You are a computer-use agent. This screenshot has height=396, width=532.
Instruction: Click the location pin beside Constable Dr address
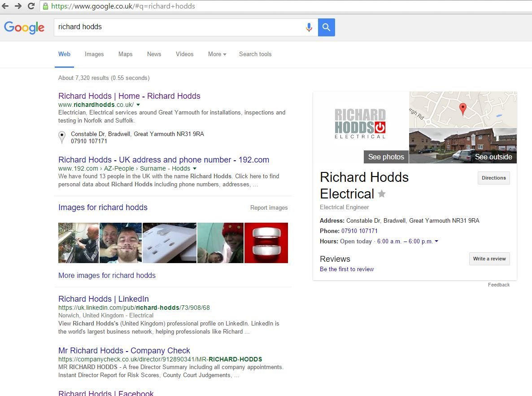[x=62, y=137]
